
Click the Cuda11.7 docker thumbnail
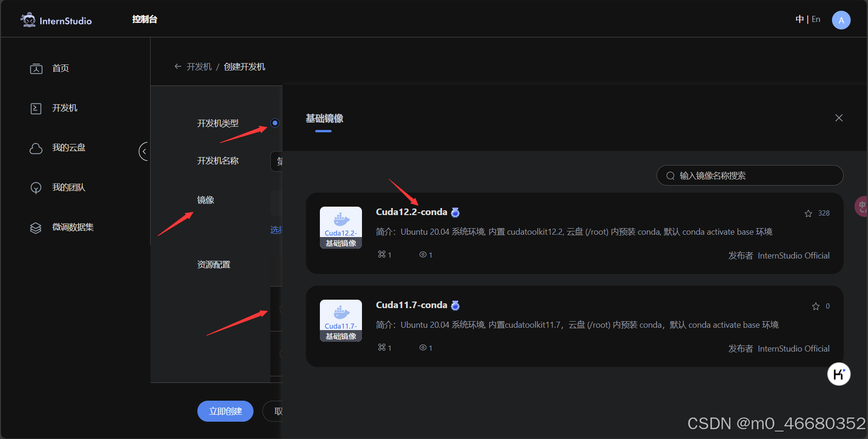pos(341,321)
